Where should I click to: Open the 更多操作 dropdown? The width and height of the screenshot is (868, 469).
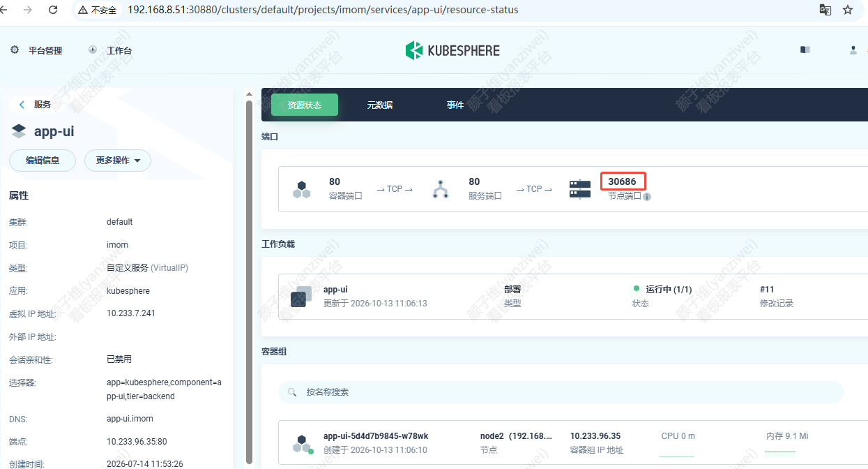[118, 161]
